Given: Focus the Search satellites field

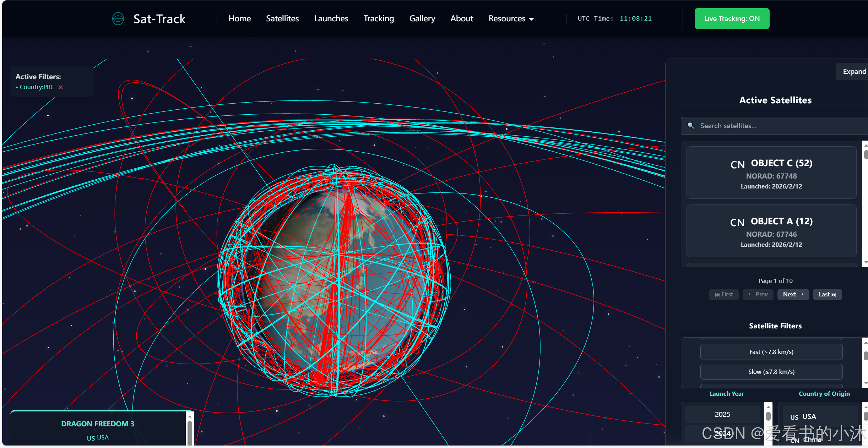Looking at the screenshot, I should pyautogui.click(x=774, y=126).
